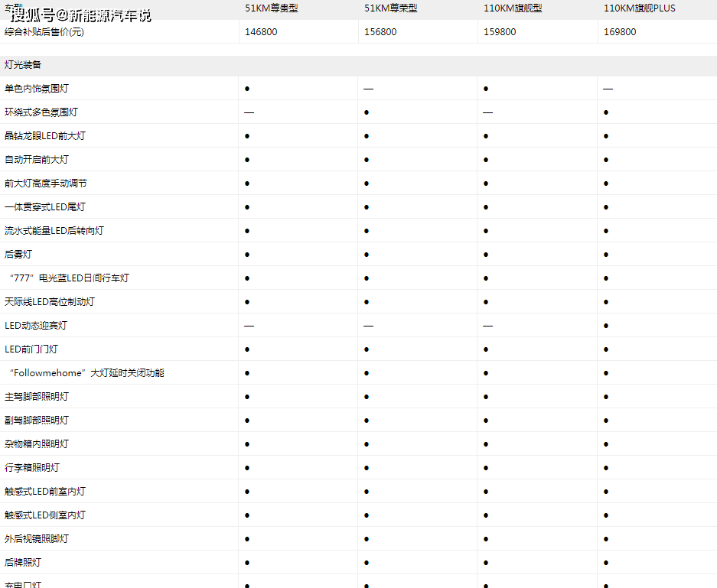
Task: Click the 触感式LED前室内灯 row label
Action: pyautogui.click(x=45, y=492)
